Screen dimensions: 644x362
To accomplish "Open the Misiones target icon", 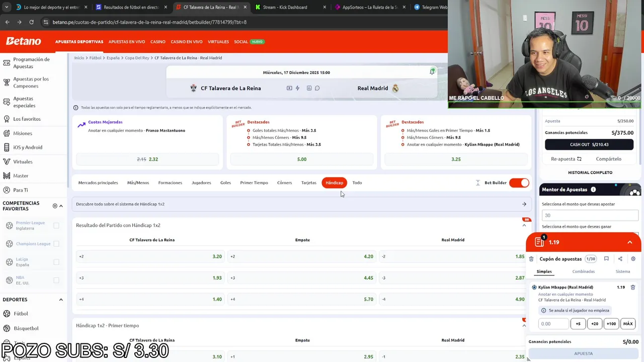I will (7, 133).
